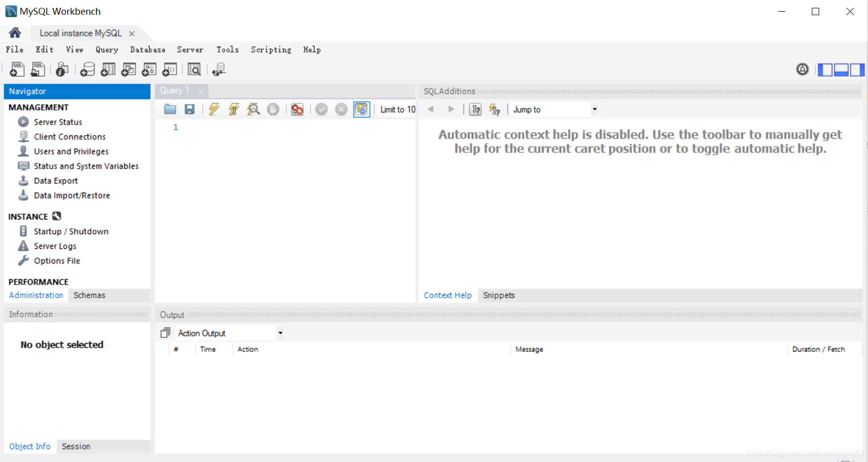Execute the statement under the cursor
Image resolution: width=868 pixels, height=462 pixels.
[234, 109]
